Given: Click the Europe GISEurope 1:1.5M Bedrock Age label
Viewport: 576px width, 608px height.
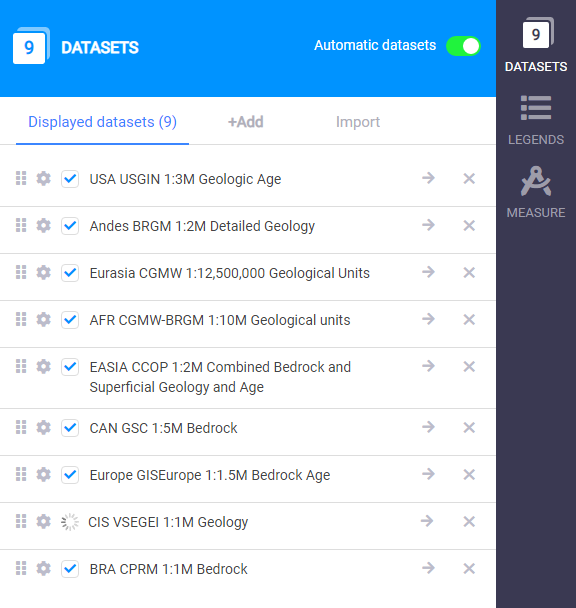Looking at the screenshot, I should [210, 475].
